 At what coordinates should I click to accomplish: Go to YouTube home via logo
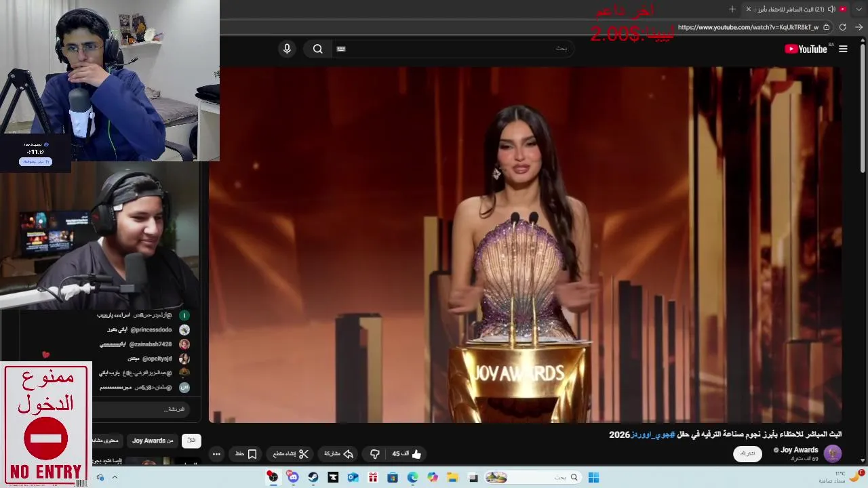pyautogui.click(x=806, y=49)
